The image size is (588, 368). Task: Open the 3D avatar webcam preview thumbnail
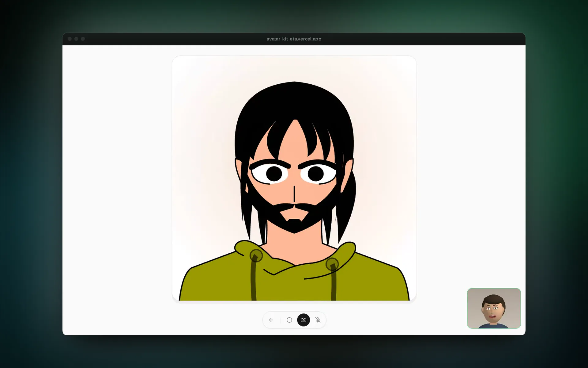[494, 308]
